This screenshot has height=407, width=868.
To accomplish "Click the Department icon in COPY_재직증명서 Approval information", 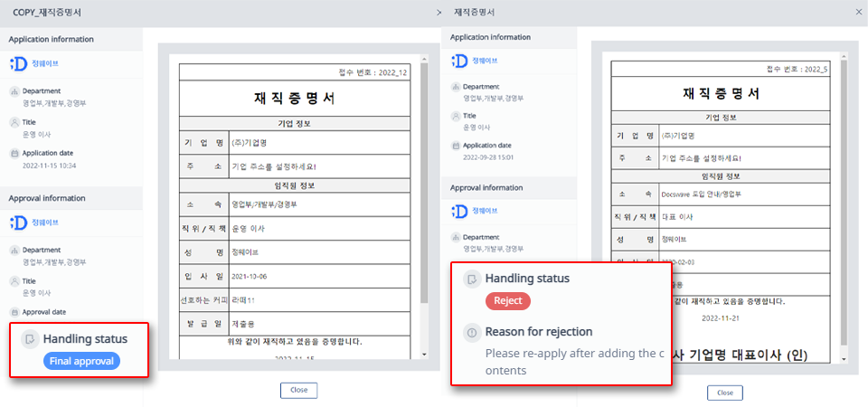I will point(15,251).
